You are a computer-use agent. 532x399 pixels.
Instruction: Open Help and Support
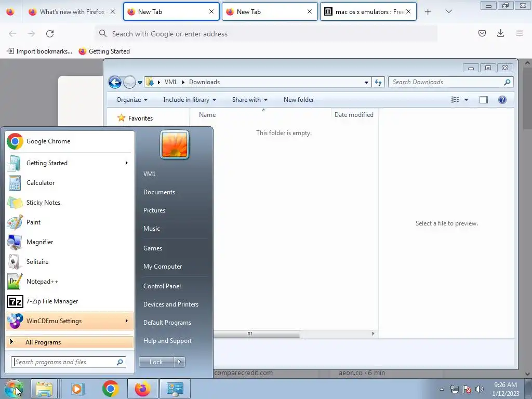coord(168,341)
